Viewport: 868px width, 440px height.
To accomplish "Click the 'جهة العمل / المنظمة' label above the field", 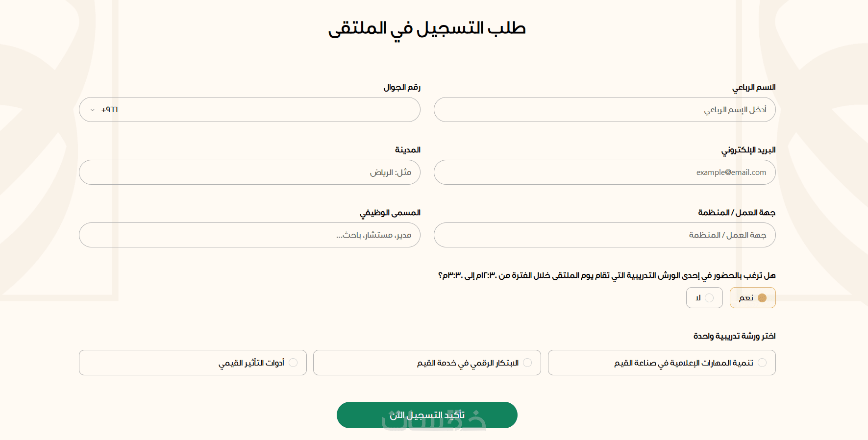I will click(737, 213).
